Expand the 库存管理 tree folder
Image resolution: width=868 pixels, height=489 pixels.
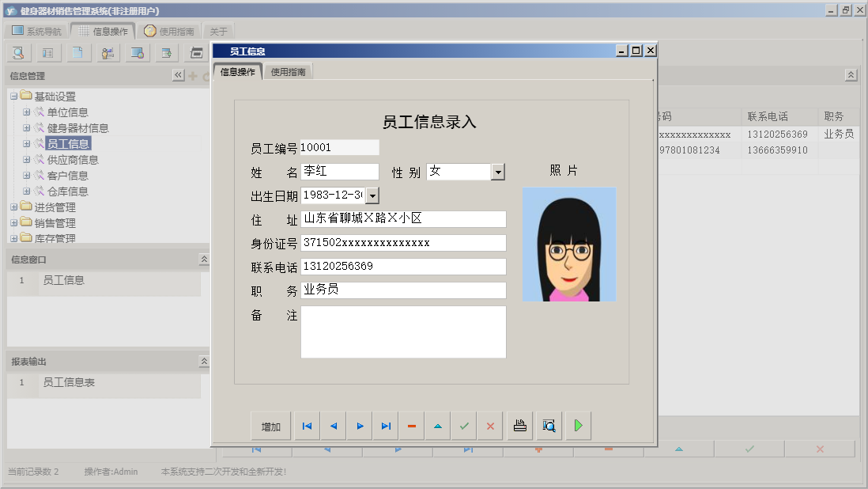tap(14, 238)
